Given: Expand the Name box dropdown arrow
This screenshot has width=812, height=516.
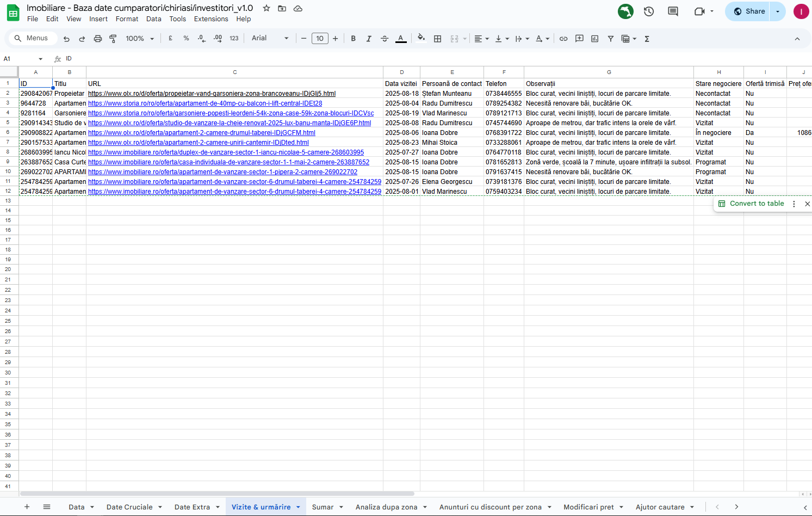Looking at the screenshot, I should [x=40, y=59].
